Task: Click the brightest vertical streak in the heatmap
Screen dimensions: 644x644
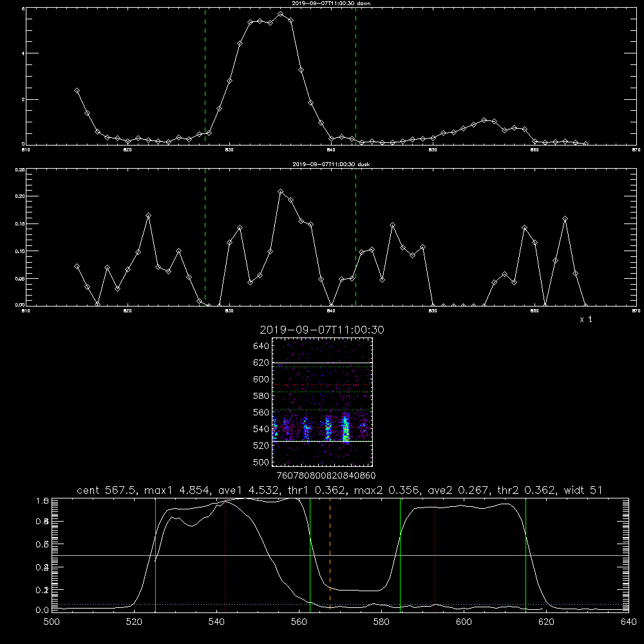Action: 346,428
